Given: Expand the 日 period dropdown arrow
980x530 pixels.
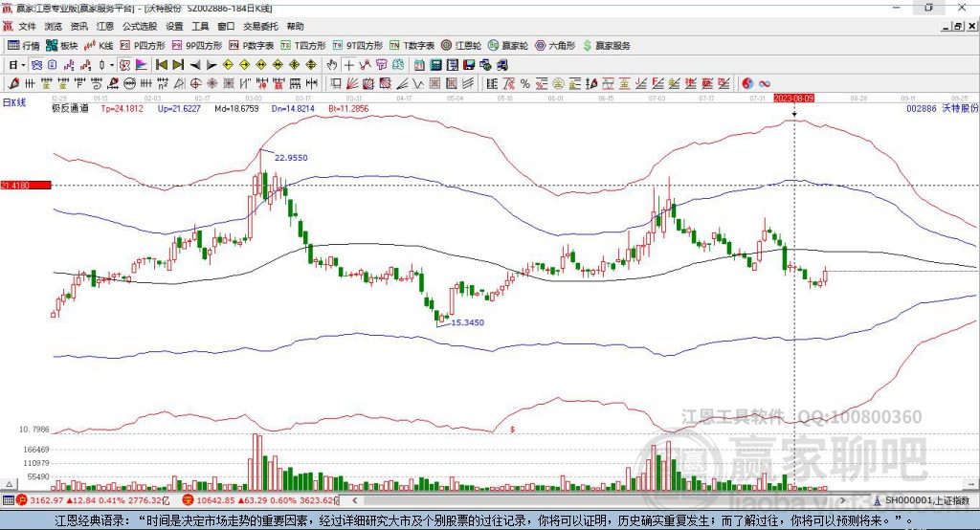Looking at the screenshot, I should coord(23,65).
